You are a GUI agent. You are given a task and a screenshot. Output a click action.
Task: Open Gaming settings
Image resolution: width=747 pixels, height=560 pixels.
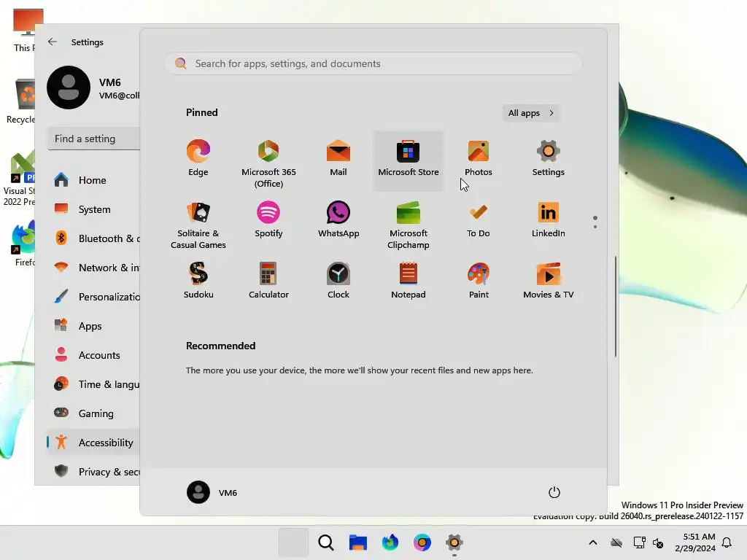pyautogui.click(x=94, y=413)
